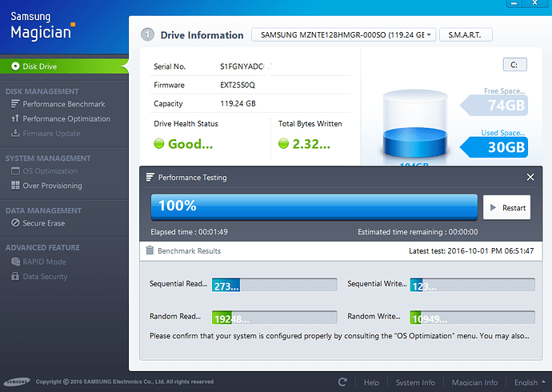Screen dimensions: 552x392
Task: Click the OS Optimization window icon
Action: [x=15, y=171]
